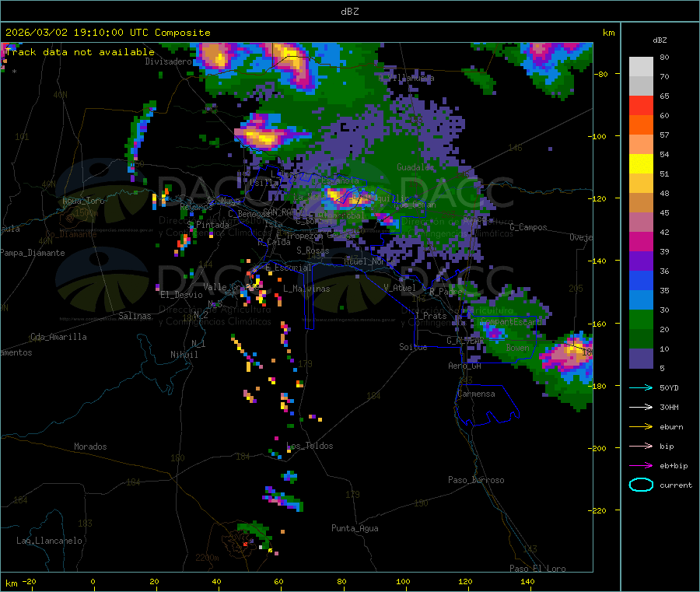Click the 'R_Villanueva' map label
This screenshot has height=592, width=700.
tap(406, 78)
